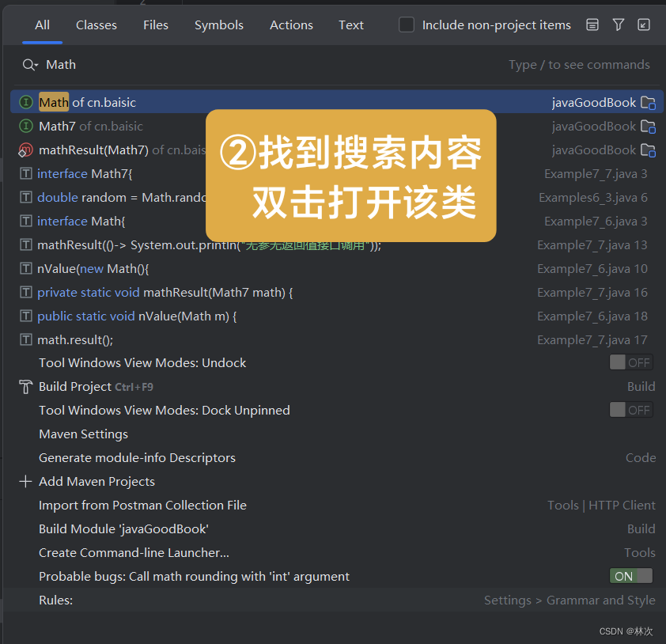Turn off Call math rounding inspection
666x644 pixels.
(x=631, y=577)
